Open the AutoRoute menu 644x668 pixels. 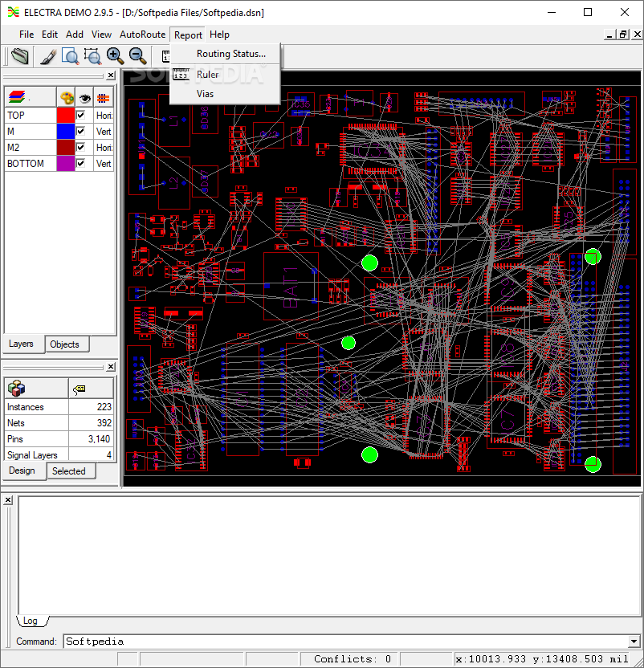142,35
